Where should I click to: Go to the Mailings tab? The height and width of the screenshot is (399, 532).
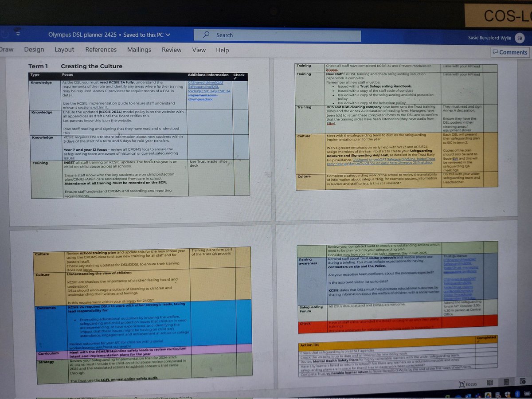(x=139, y=50)
